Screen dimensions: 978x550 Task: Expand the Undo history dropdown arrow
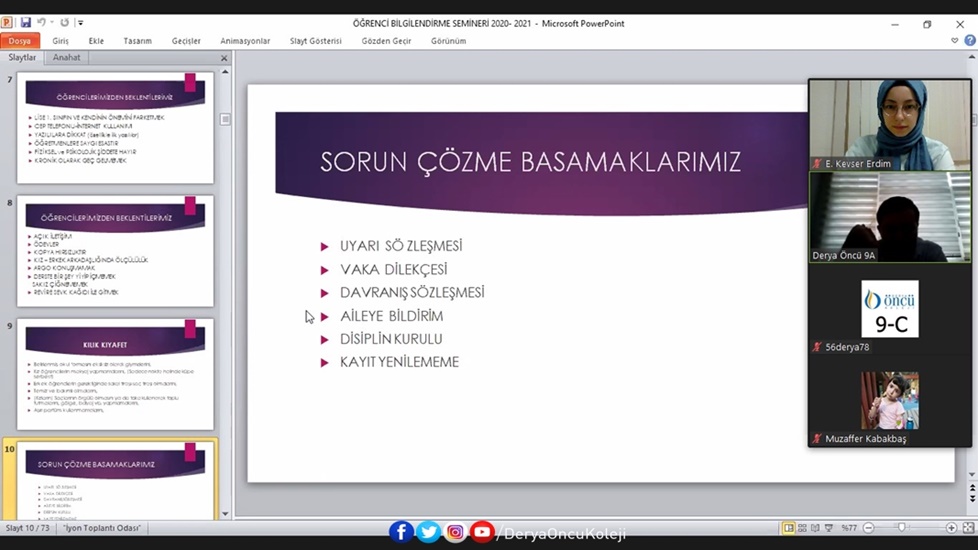(x=52, y=23)
